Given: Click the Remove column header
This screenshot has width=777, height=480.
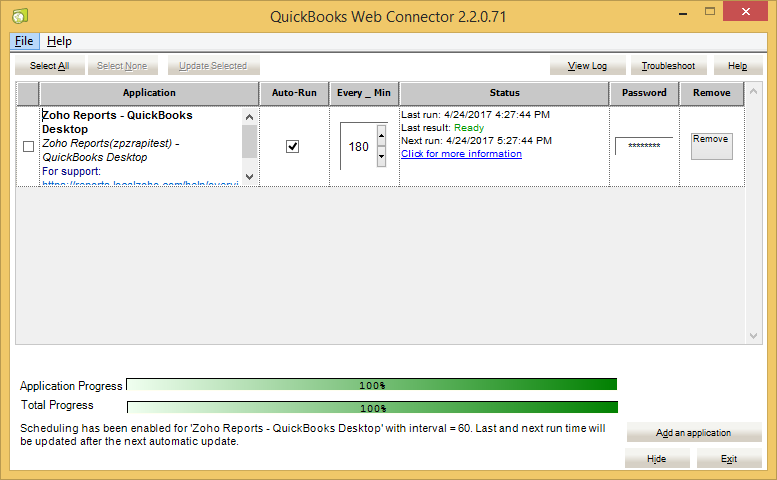Looking at the screenshot, I should [x=712, y=93].
